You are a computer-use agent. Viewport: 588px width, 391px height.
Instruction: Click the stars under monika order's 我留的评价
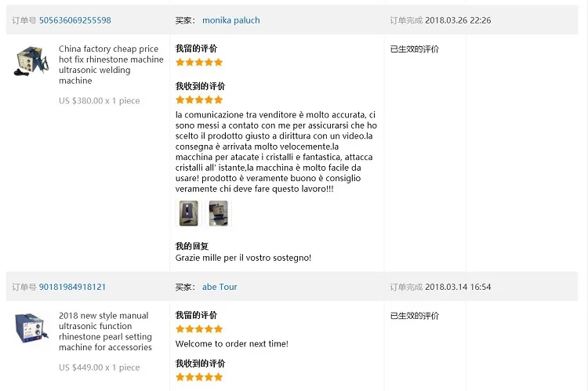199,62
